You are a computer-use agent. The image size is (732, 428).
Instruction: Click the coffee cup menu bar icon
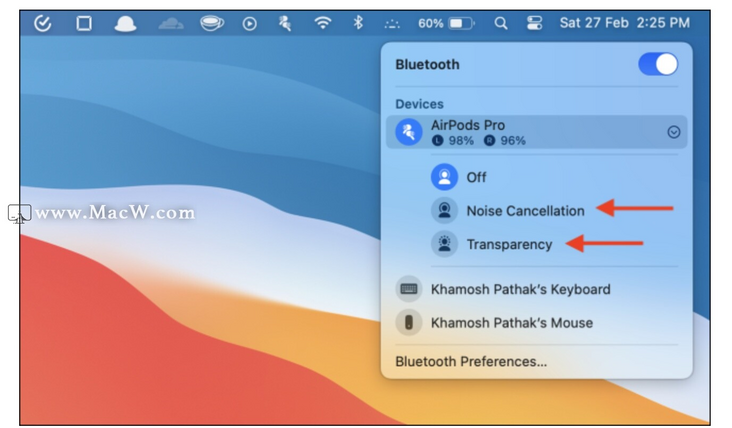click(212, 23)
